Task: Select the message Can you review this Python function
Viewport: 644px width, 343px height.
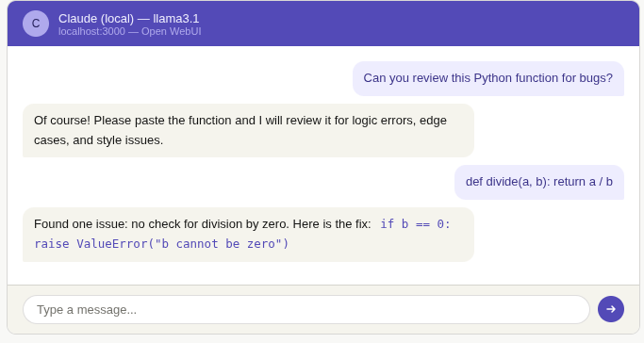Action: [487, 78]
